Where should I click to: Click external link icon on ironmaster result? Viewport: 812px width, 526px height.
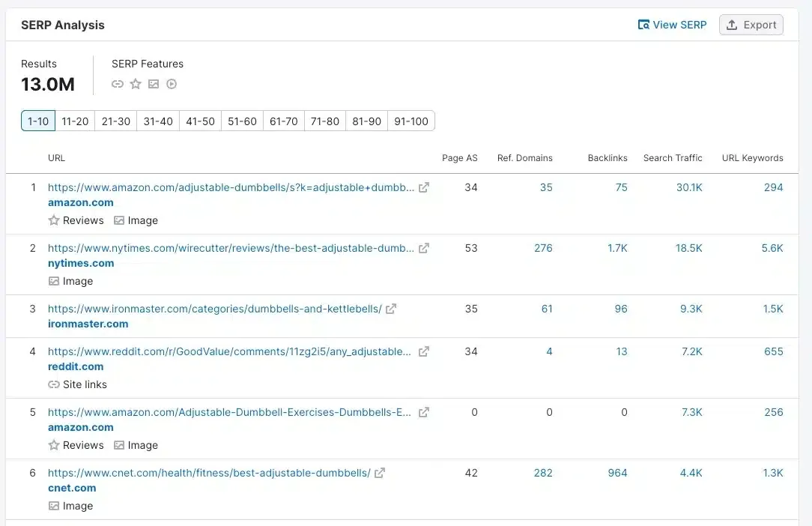390,309
